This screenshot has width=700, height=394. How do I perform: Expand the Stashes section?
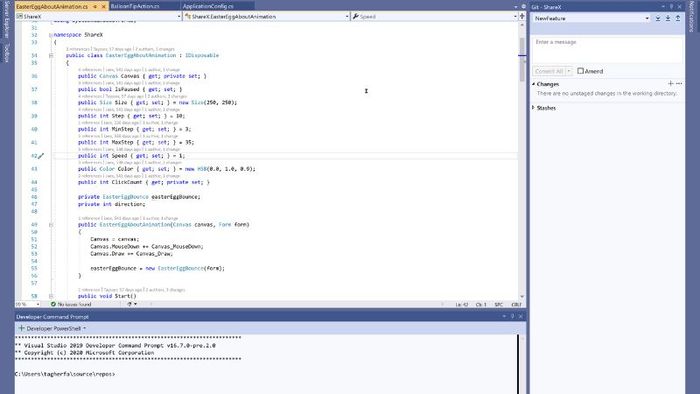click(533, 108)
